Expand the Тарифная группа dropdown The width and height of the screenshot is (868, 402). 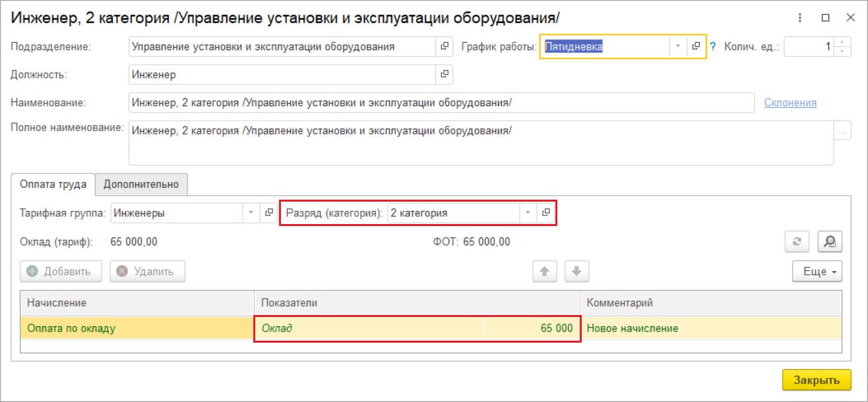[x=251, y=213]
